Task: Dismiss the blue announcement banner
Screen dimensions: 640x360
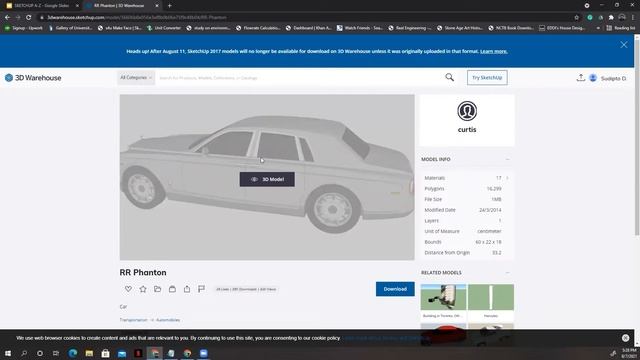Action: (x=624, y=45)
